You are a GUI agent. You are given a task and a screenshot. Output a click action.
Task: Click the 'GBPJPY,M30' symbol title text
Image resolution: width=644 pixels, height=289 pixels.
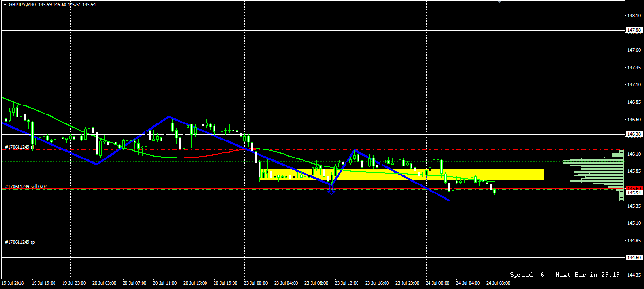pyautogui.click(x=22, y=4)
